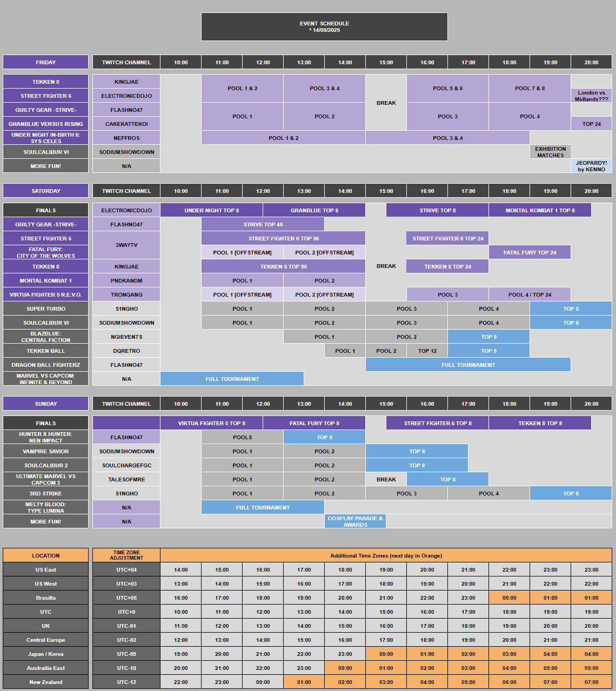Click FULL TOURNAMENT in the Melty Blood row
The height and width of the screenshot is (691, 616).
click(263, 507)
